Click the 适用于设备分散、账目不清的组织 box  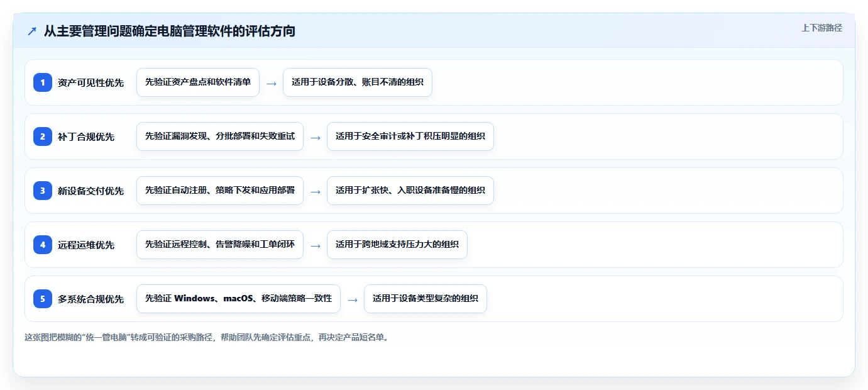tap(358, 82)
